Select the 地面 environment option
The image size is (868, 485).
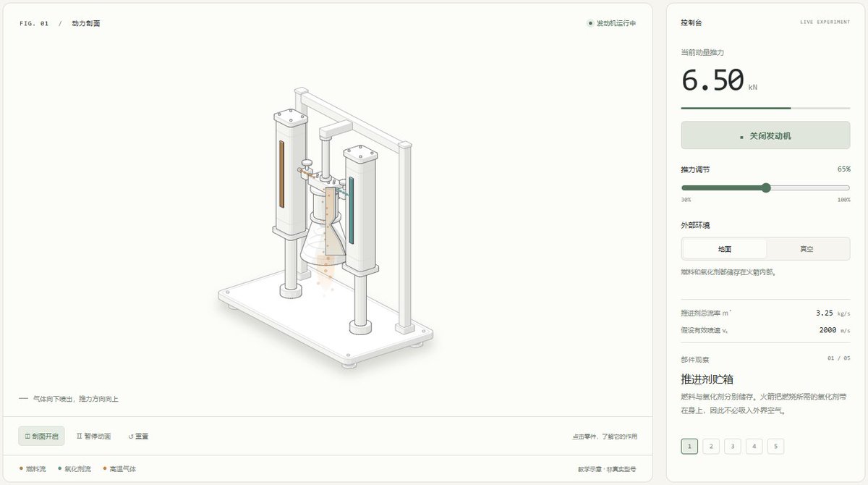click(724, 249)
